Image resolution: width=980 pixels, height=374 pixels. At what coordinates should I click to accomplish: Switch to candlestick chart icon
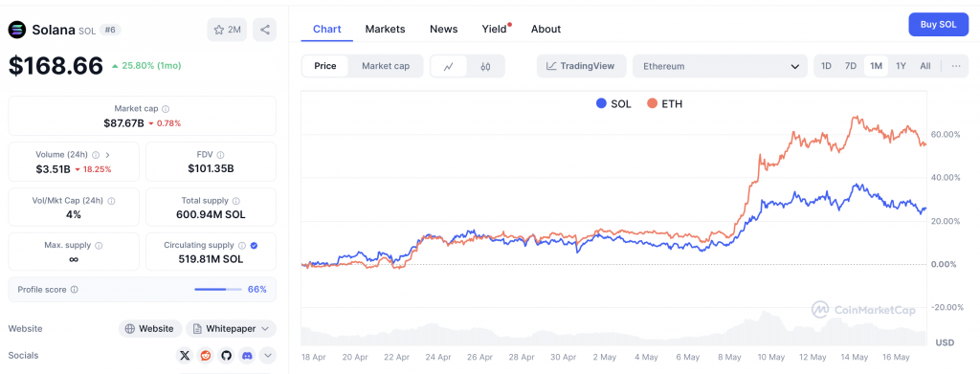coord(485,66)
